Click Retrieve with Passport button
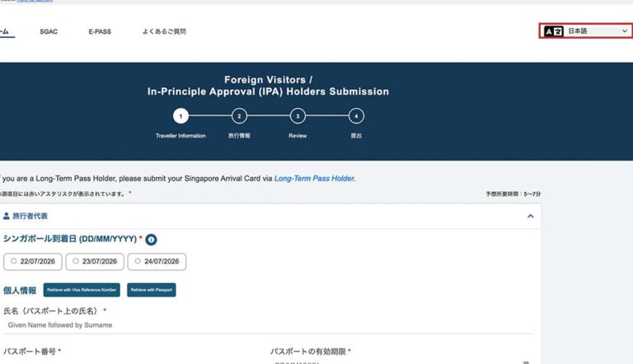The height and width of the screenshot is (364, 633). coord(152,290)
